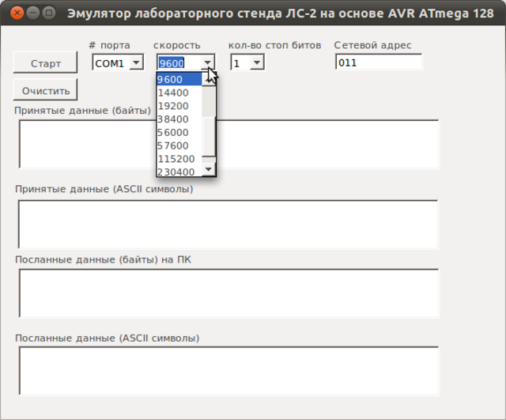Pick 230400 baud rate option
Image resolution: width=506 pixels, height=420 pixels.
(179, 172)
